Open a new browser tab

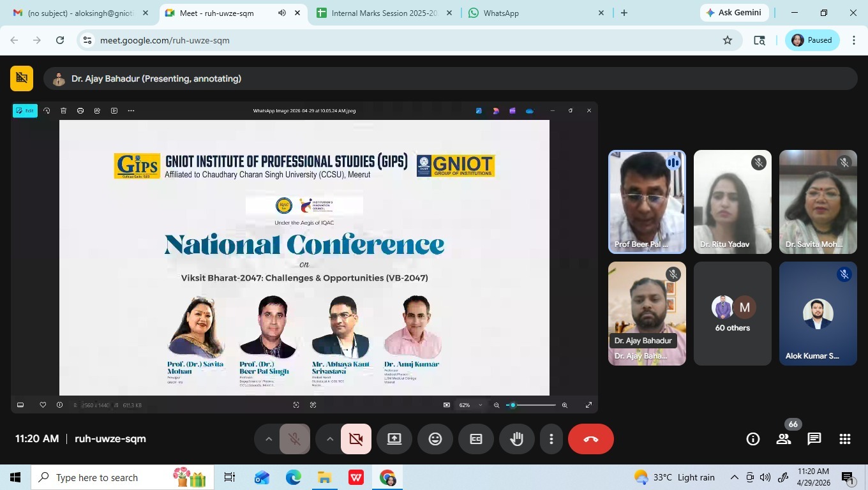coord(624,13)
